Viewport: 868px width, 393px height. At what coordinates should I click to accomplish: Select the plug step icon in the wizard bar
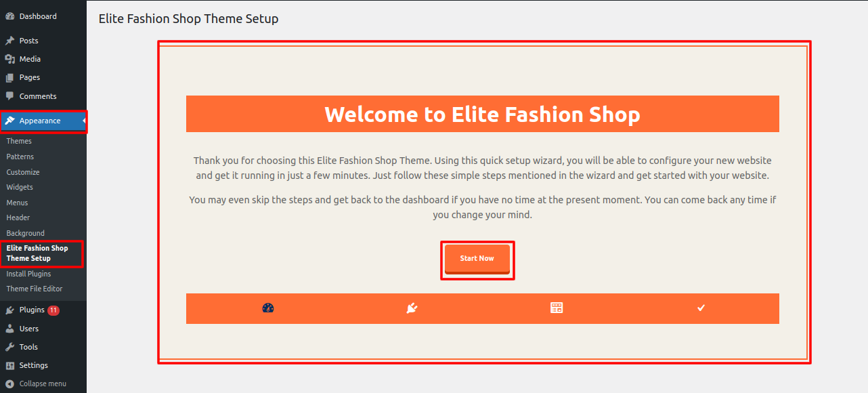tap(412, 308)
